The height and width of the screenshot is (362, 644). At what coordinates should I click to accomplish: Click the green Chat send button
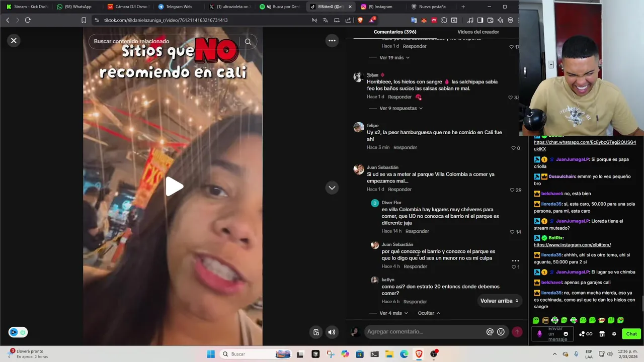coord(631,334)
